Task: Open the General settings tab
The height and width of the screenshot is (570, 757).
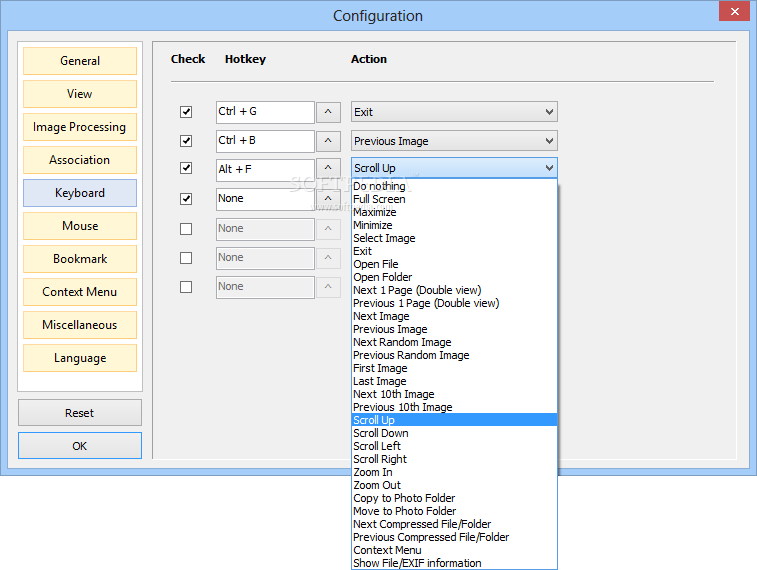Action: pyautogui.click(x=80, y=61)
